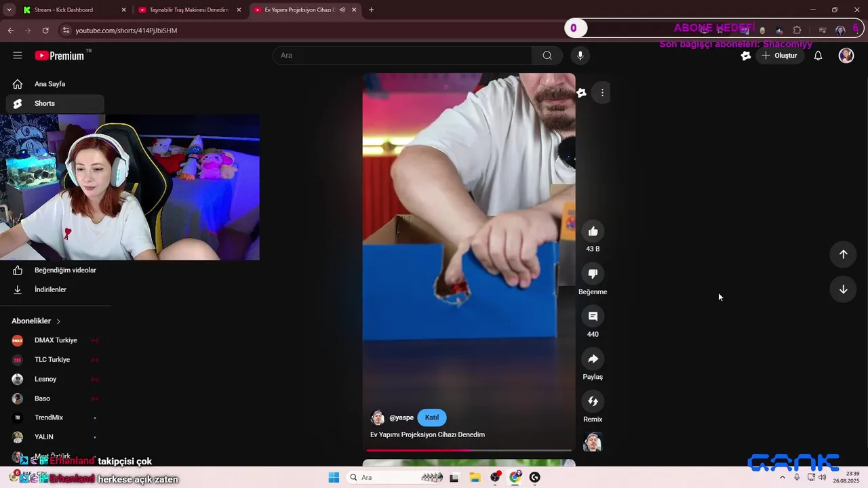Image resolution: width=868 pixels, height=488 pixels.
Task: Open TrendMix subscription channel
Action: 55,418
